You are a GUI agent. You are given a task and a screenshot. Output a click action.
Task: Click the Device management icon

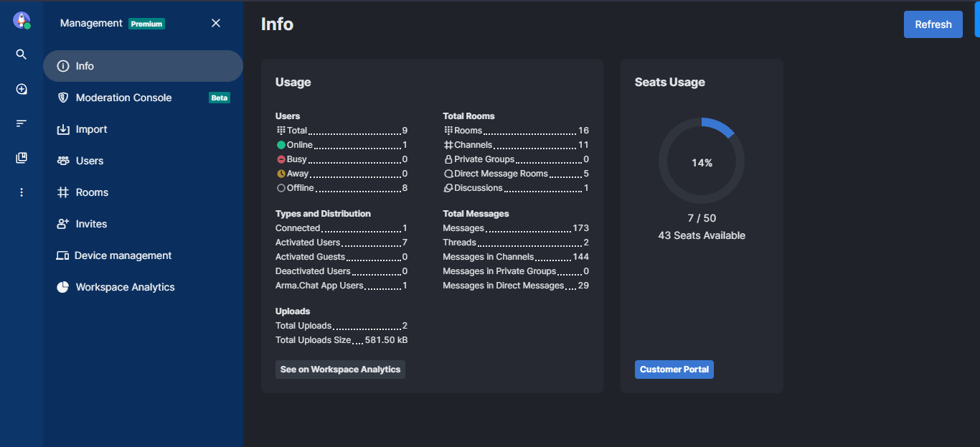(62, 255)
